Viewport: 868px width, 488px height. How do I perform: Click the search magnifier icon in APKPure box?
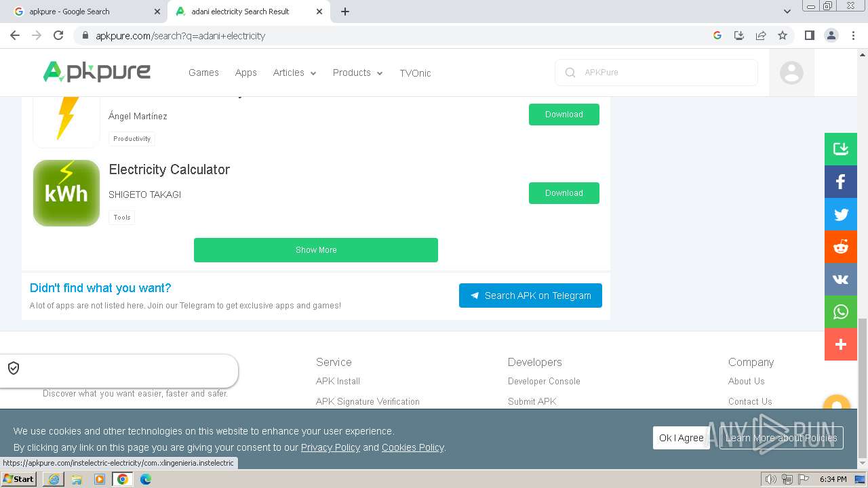tap(570, 73)
